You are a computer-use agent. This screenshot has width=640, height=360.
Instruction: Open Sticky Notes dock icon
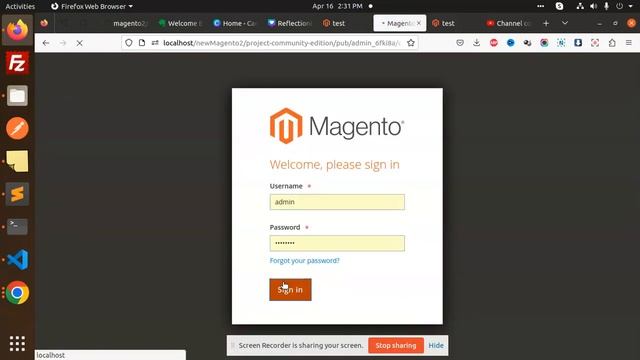[x=17, y=161]
